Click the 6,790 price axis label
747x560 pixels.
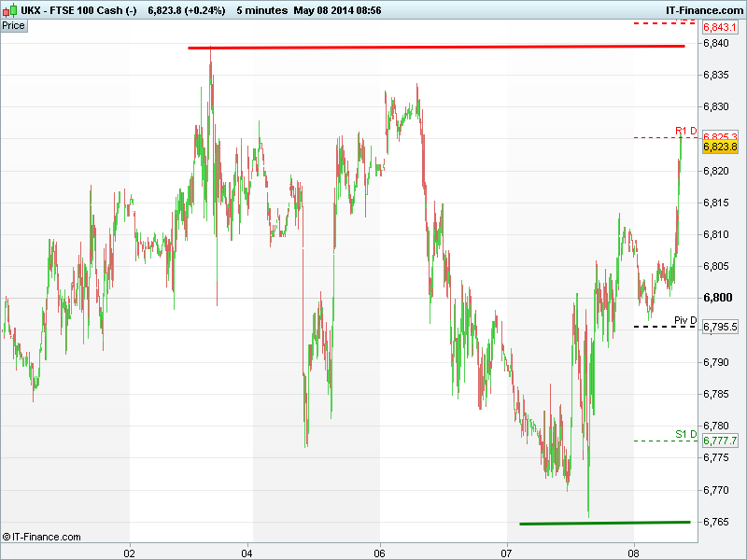coord(716,362)
